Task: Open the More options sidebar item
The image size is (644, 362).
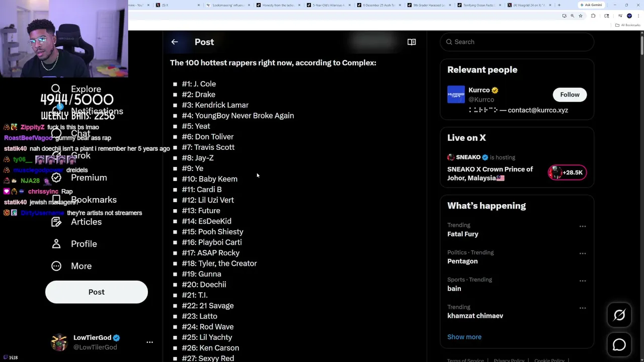Action: [81, 266]
